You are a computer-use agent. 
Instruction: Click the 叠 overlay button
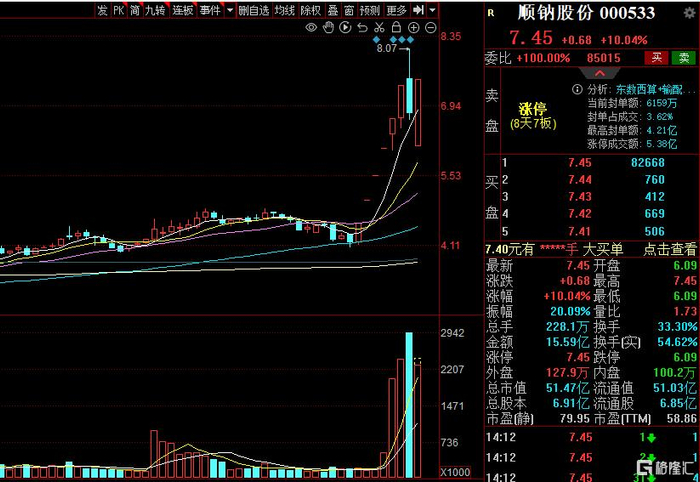333,10
